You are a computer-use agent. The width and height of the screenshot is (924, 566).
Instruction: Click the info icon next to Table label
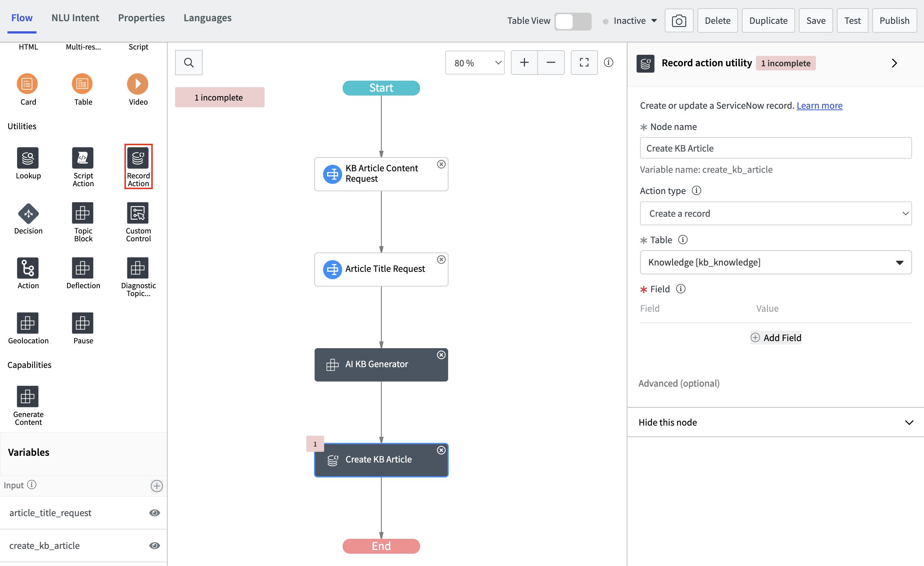click(683, 239)
